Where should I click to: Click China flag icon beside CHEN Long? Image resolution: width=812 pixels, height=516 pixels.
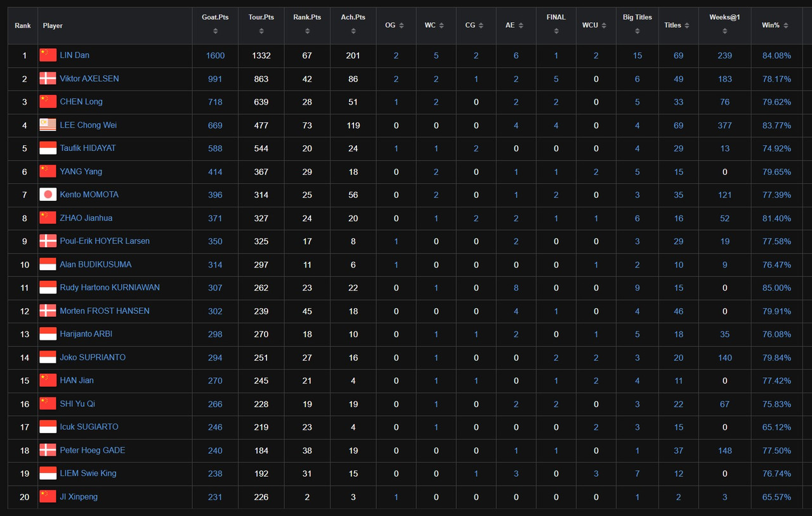(48, 101)
